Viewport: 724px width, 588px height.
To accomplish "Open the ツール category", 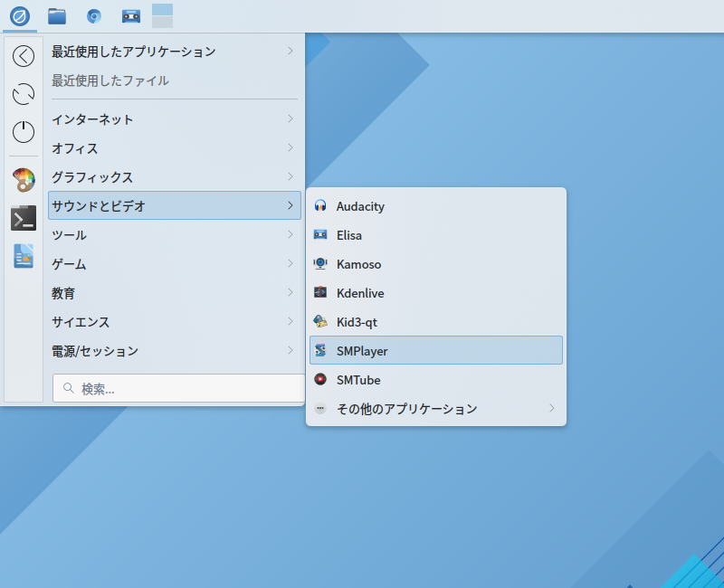I will [x=175, y=235].
